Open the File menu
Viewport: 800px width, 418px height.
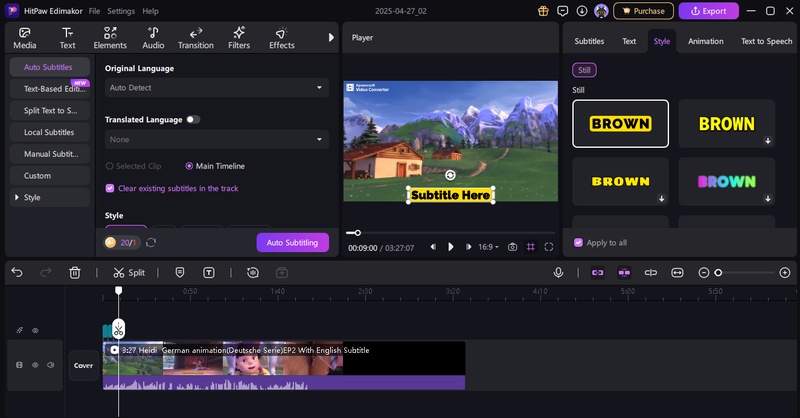coord(94,11)
